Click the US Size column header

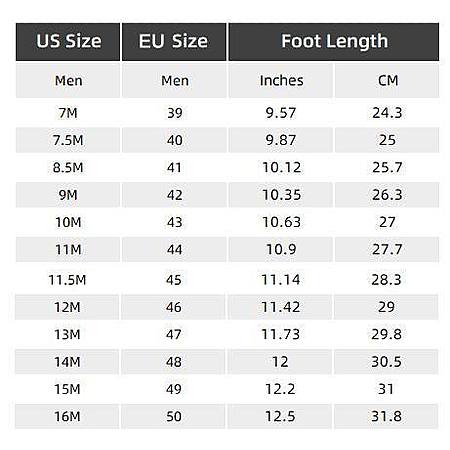pyautogui.click(x=68, y=42)
